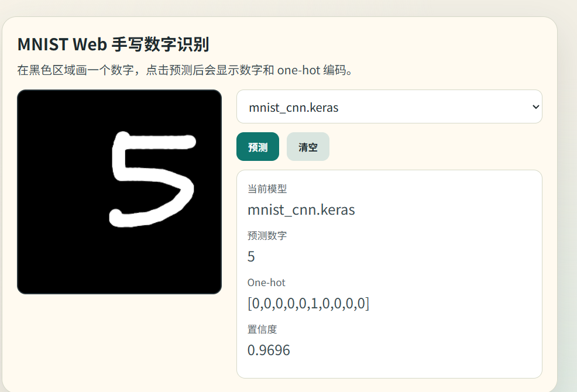Select the mnist_cnn.keras text in results panel
The width and height of the screenshot is (577, 392).
pyautogui.click(x=301, y=210)
